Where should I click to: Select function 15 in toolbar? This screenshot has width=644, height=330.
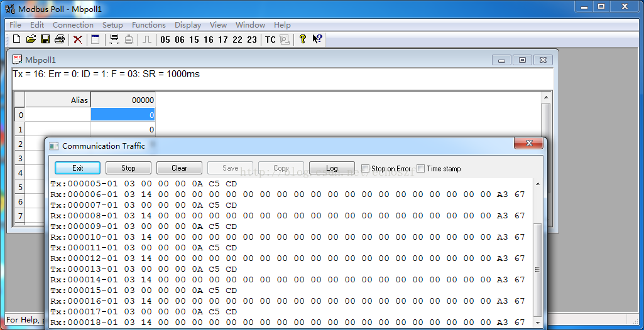click(194, 40)
